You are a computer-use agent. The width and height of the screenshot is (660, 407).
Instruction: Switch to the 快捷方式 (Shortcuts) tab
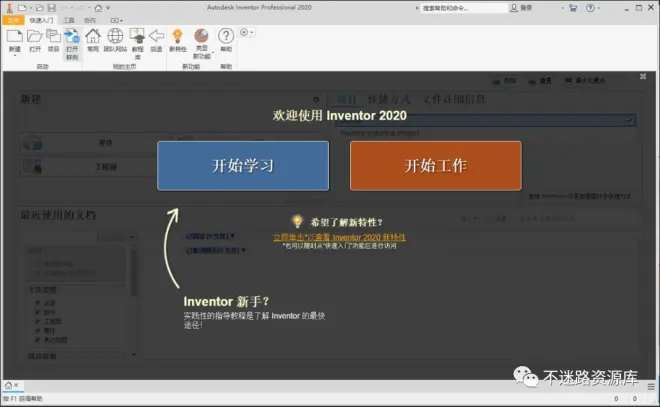389,99
